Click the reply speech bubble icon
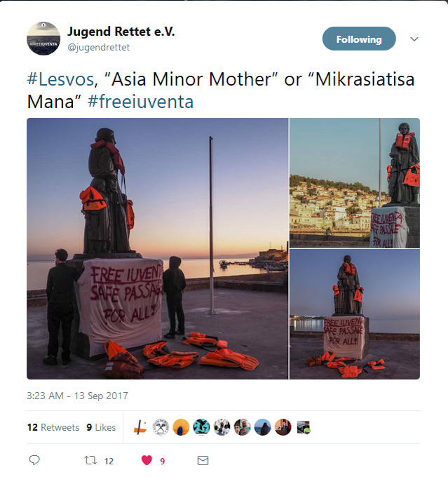The width and height of the screenshot is (448, 484). click(34, 460)
